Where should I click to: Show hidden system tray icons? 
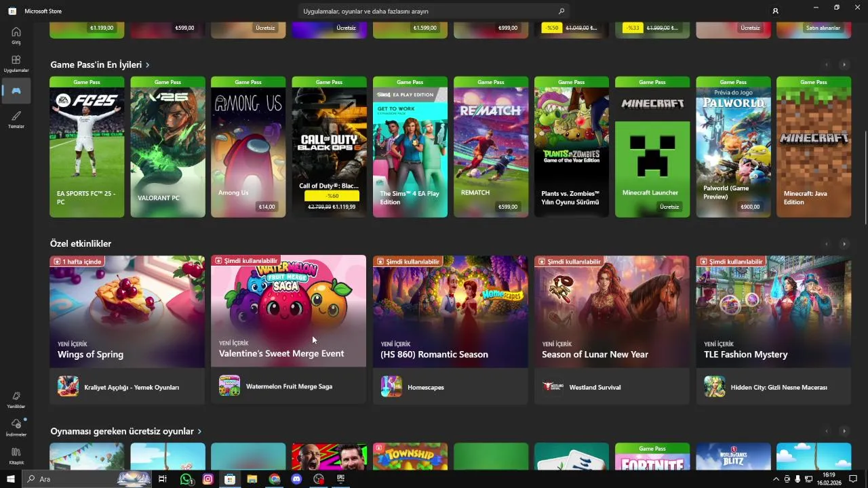(x=776, y=479)
